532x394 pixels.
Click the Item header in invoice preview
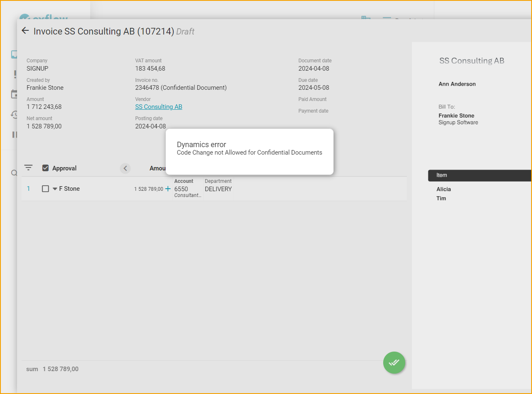[441, 175]
